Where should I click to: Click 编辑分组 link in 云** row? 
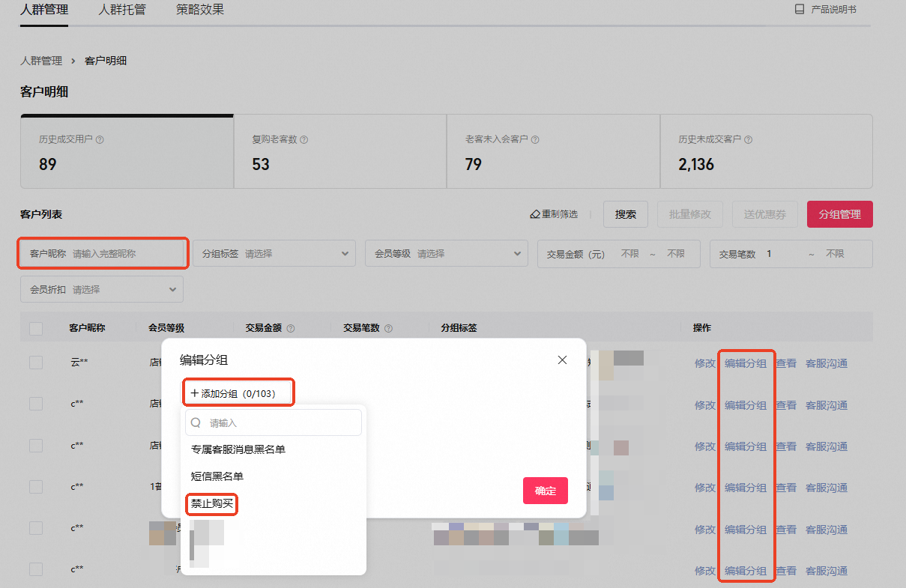coord(746,363)
